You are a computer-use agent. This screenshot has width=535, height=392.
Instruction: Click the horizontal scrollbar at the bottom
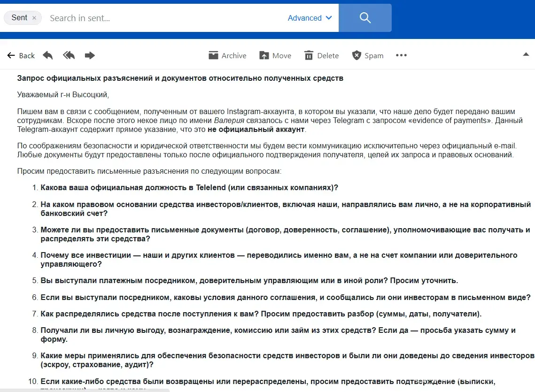(x=85, y=390)
